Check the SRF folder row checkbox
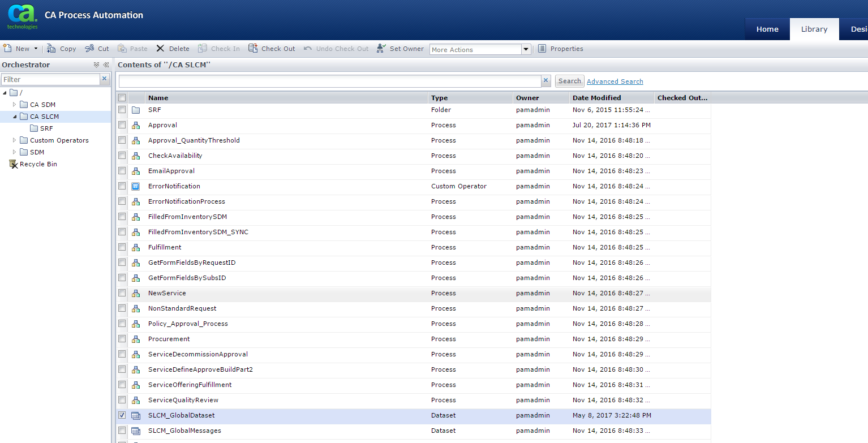Image resolution: width=868 pixels, height=443 pixels. click(x=122, y=110)
